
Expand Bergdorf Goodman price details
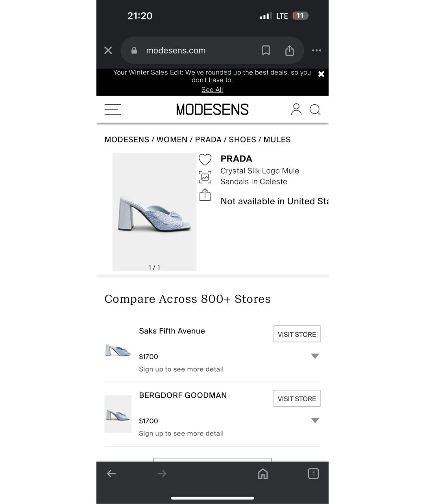(x=315, y=421)
